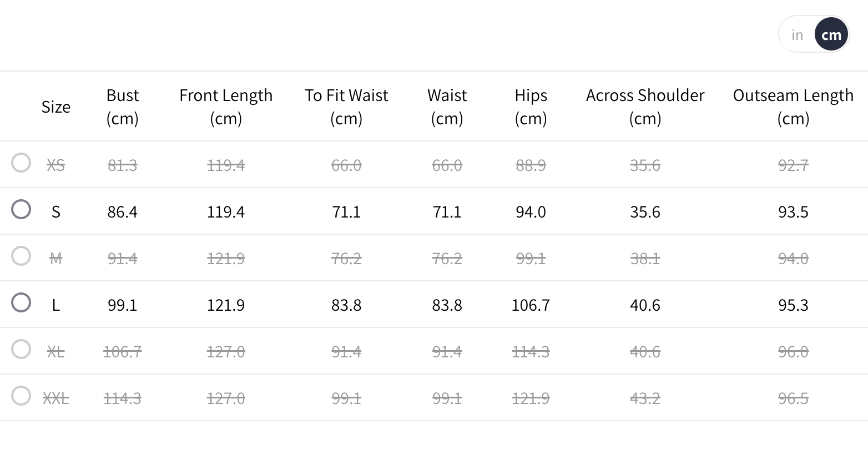Click the unavailable XXL radio button

(21, 396)
